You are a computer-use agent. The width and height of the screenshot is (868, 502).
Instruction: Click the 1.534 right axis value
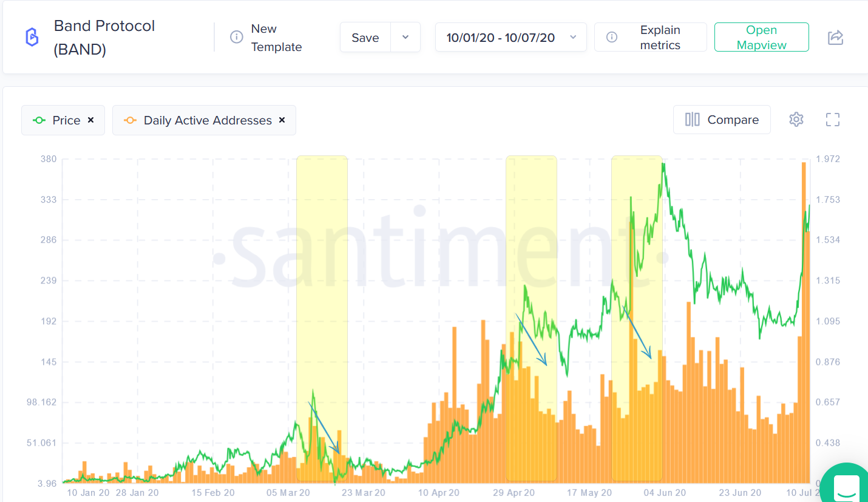(x=828, y=240)
